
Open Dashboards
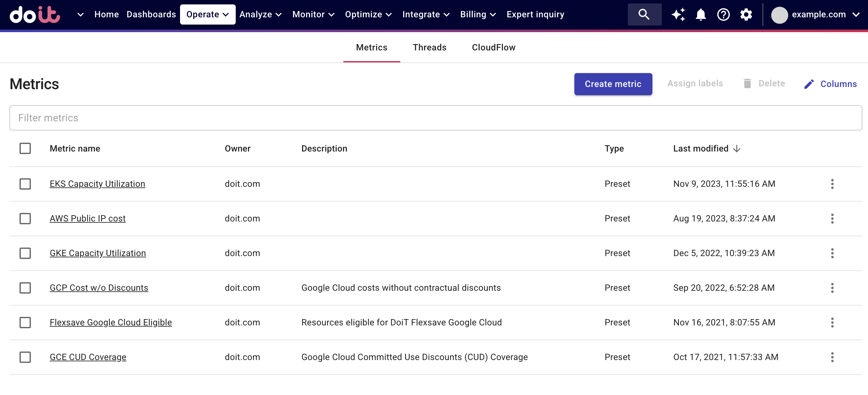click(151, 14)
